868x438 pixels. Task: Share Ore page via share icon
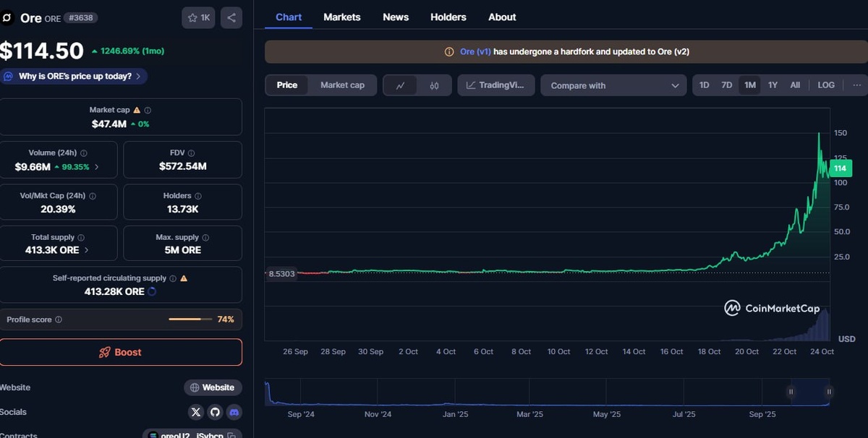click(231, 18)
